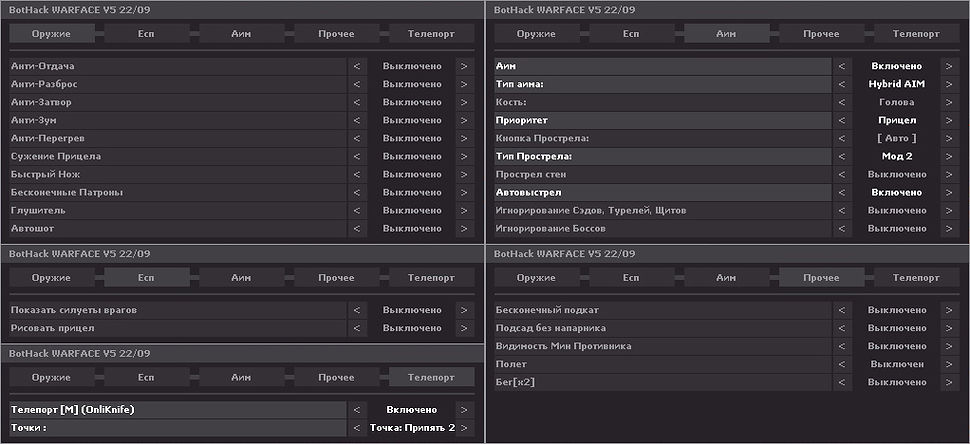Click the Показать силуеты врагов label

pos(74,310)
